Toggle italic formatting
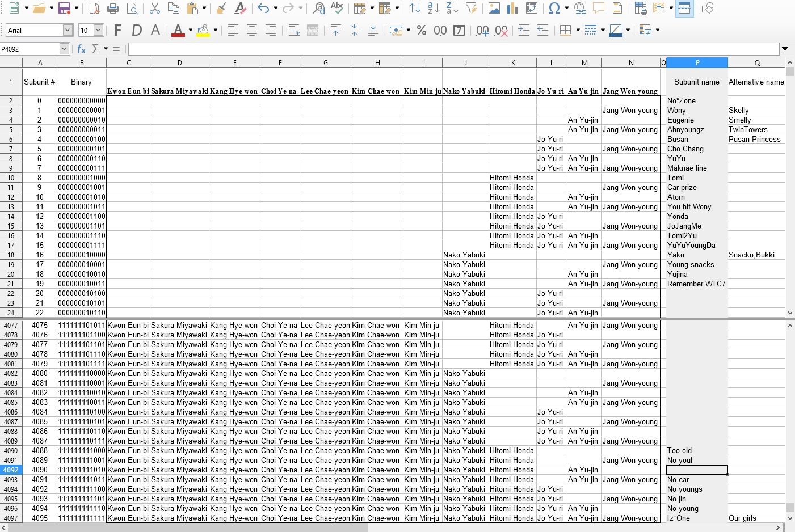Screen dimensions: 795x532 click(x=137, y=30)
